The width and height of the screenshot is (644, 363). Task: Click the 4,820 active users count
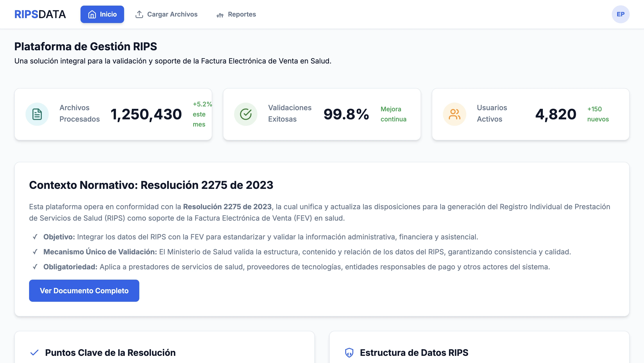(555, 114)
